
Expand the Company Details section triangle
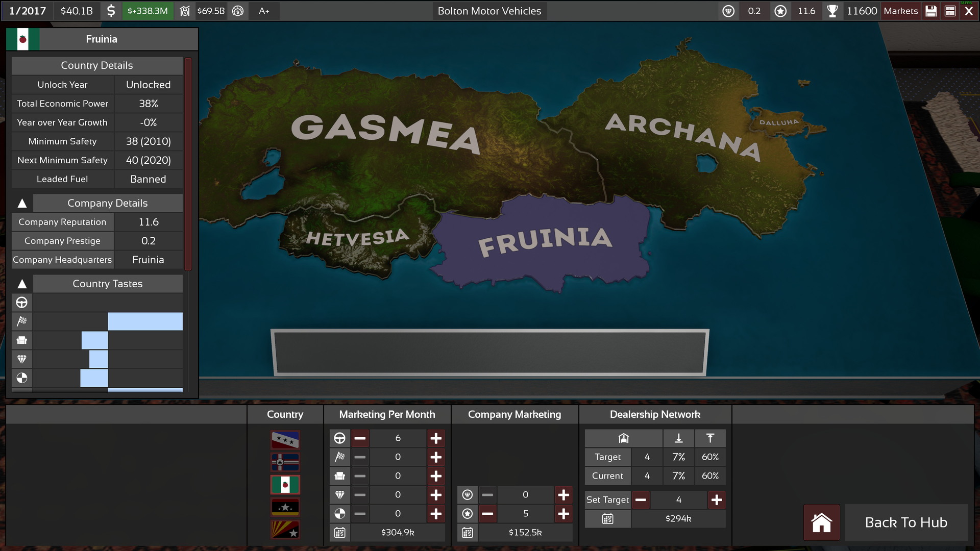pyautogui.click(x=22, y=203)
